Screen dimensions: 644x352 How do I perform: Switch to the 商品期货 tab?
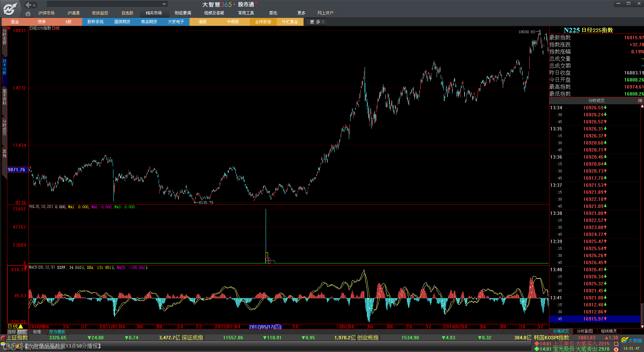point(149,22)
